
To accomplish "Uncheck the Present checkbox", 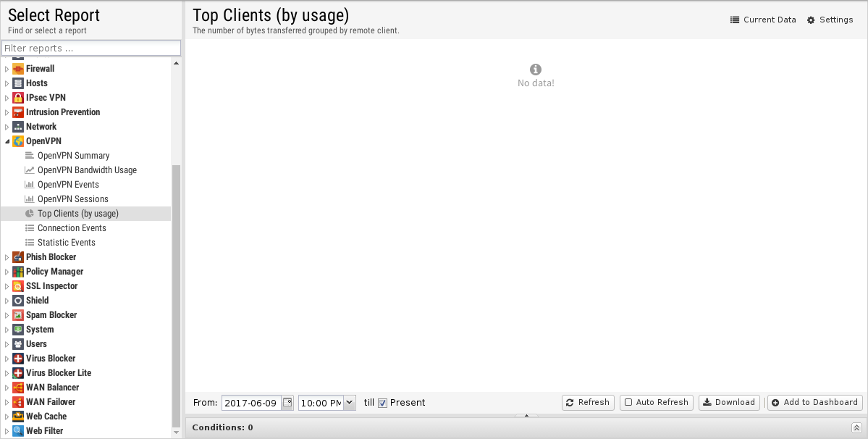I will (x=382, y=403).
